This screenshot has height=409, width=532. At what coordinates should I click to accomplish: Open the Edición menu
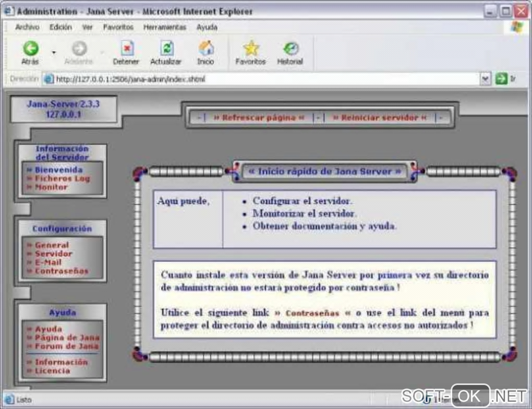coord(61,27)
